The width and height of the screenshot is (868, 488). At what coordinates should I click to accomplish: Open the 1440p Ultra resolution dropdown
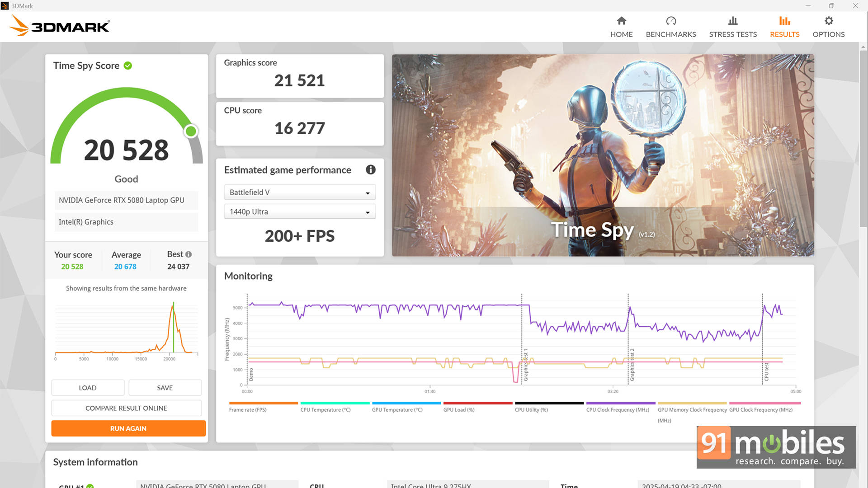click(x=300, y=212)
